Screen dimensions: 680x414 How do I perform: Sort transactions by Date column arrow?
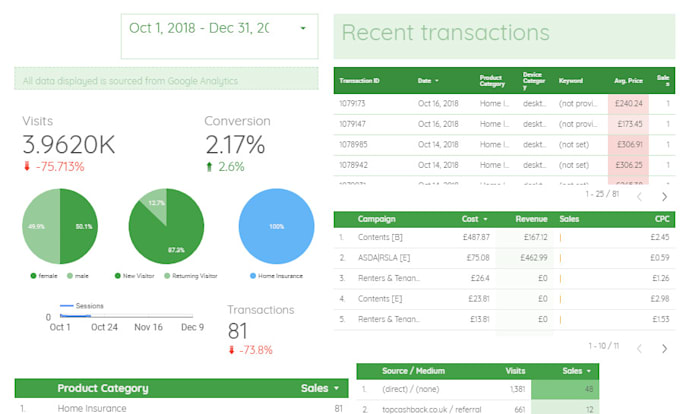[437, 81]
